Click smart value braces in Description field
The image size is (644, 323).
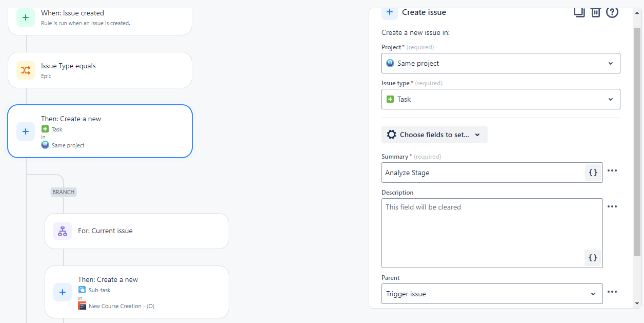click(593, 258)
